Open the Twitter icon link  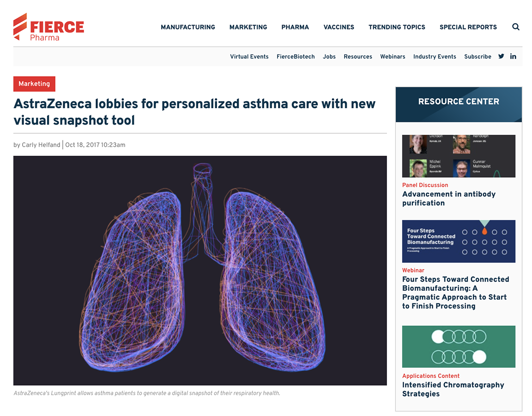click(x=501, y=56)
